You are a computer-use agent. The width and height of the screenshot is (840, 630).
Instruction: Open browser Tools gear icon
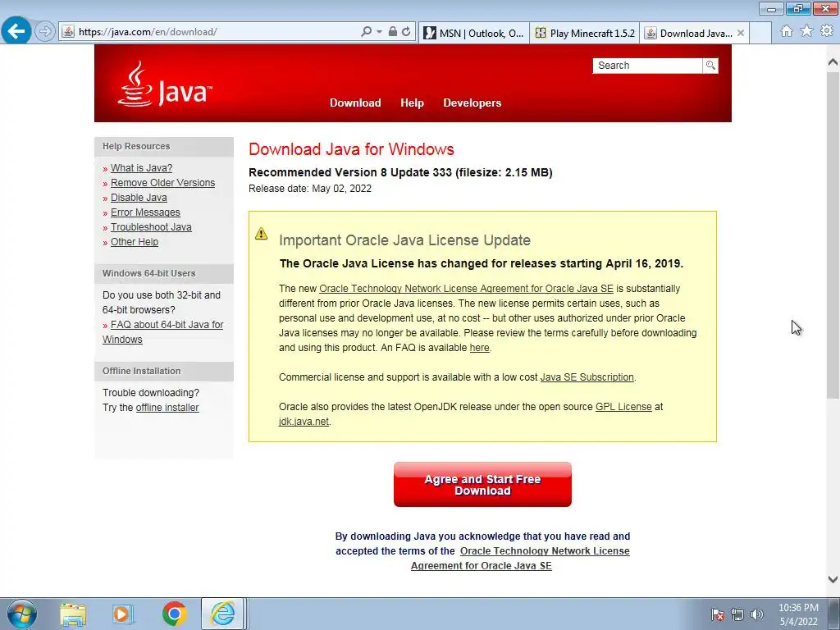pos(827,31)
